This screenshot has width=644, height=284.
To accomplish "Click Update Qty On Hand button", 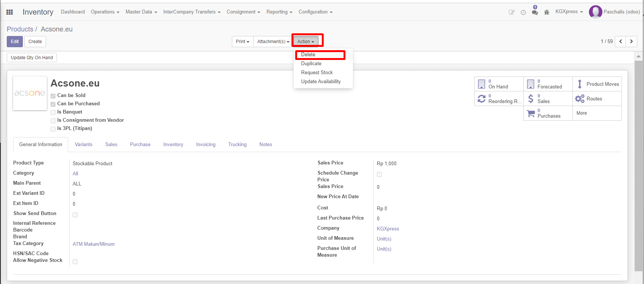I will pyautogui.click(x=32, y=58).
